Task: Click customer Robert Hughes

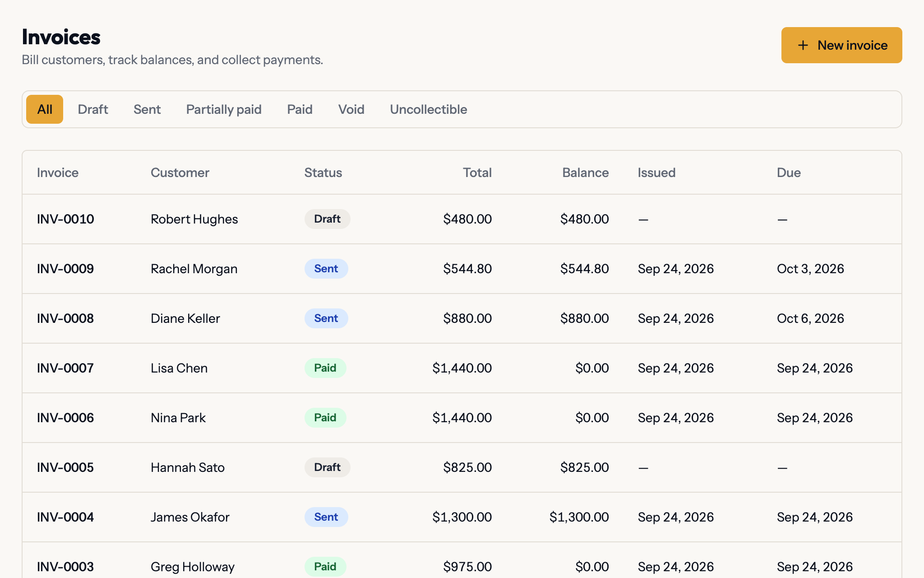Action: 194,219
